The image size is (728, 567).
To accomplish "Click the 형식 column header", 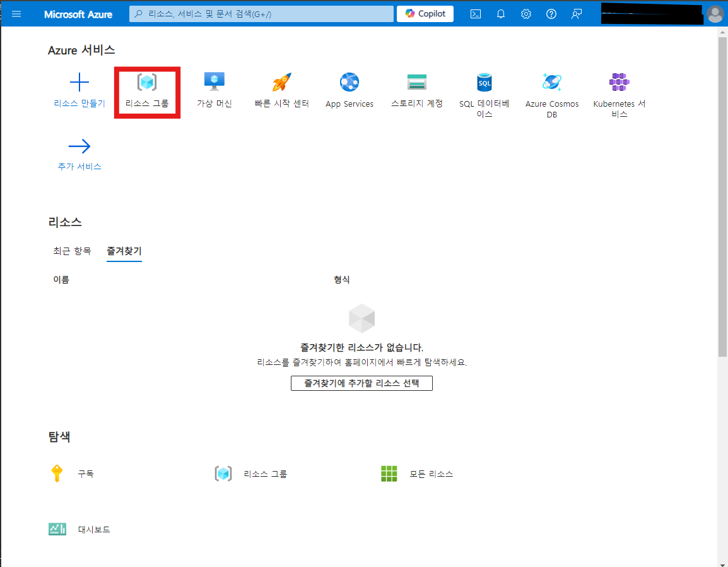I will coord(342,279).
